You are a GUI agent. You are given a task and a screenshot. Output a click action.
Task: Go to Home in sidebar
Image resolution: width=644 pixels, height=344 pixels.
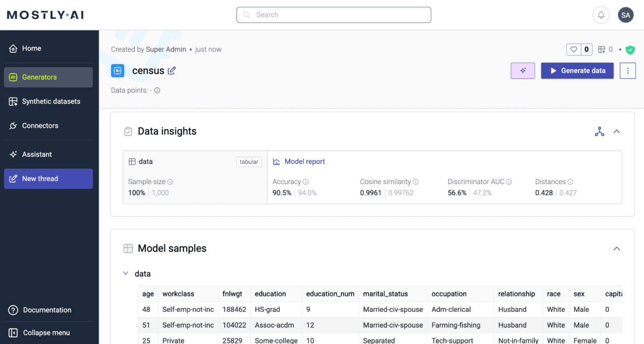click(48, 48)
